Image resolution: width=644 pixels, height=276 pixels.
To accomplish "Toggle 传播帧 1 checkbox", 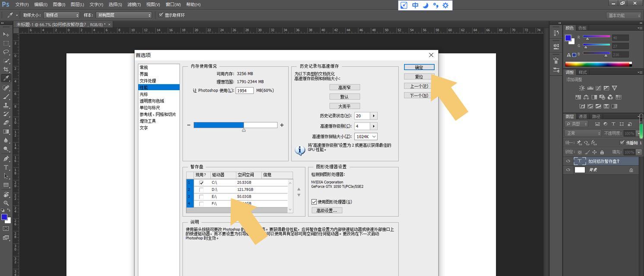I will [x=622, y=142].
